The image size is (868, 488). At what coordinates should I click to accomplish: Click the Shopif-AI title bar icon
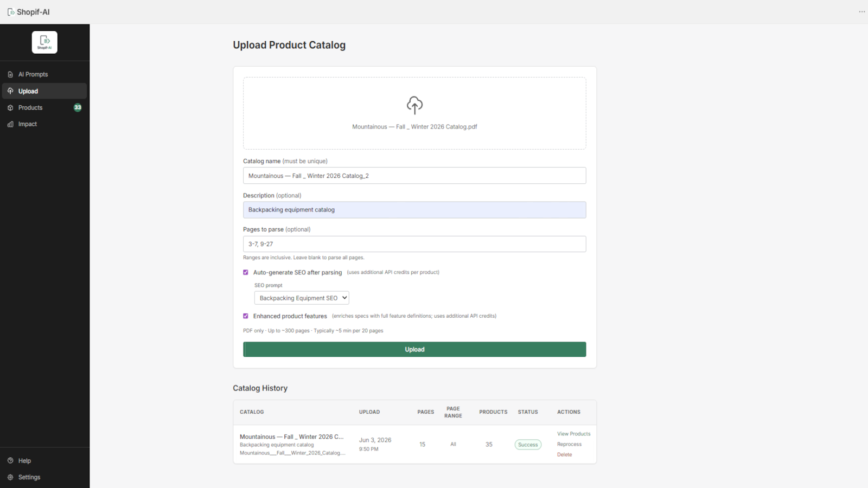pyautogui.click(x=10, y=12)
